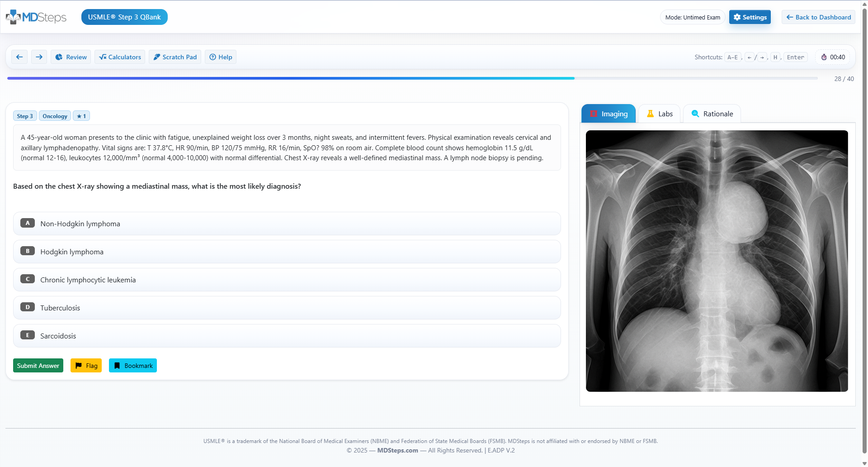Viewport: 868px width, 467px height.
Task: Return to the Dashboard
Action: (818, 17)
